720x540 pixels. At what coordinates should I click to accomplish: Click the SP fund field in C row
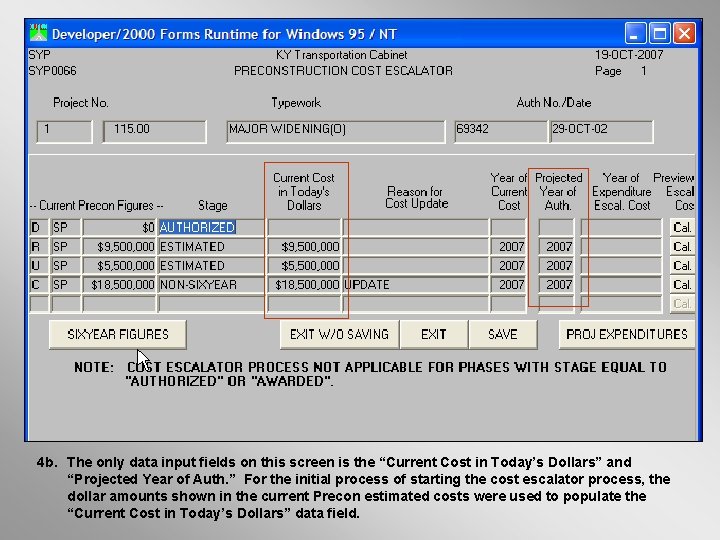pyautogui.click(x=66, y=285)
